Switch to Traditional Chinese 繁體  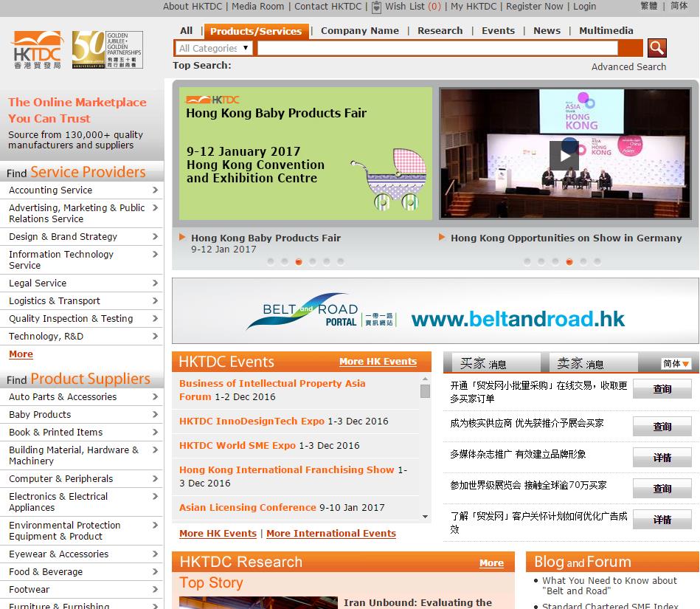(x=648, y=6)
